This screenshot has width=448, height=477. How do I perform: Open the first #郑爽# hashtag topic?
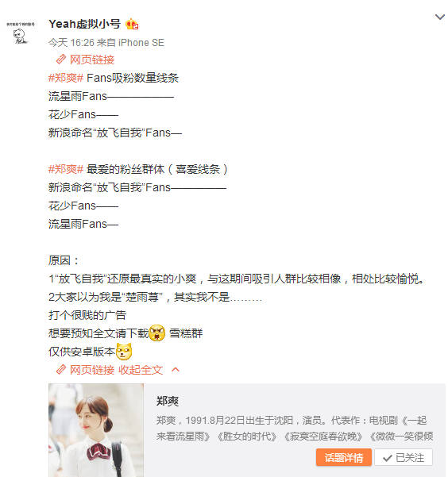coord(66,78)
